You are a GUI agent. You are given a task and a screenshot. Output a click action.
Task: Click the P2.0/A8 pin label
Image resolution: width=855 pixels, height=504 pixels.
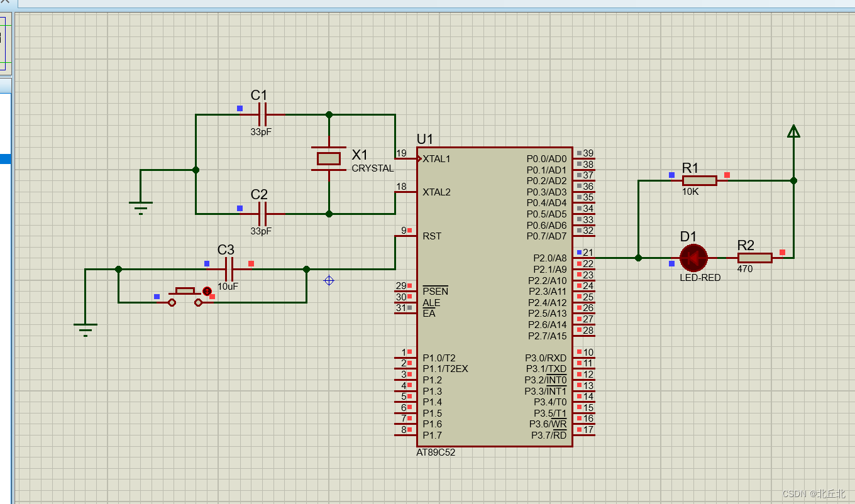click(x=549, y=258)
